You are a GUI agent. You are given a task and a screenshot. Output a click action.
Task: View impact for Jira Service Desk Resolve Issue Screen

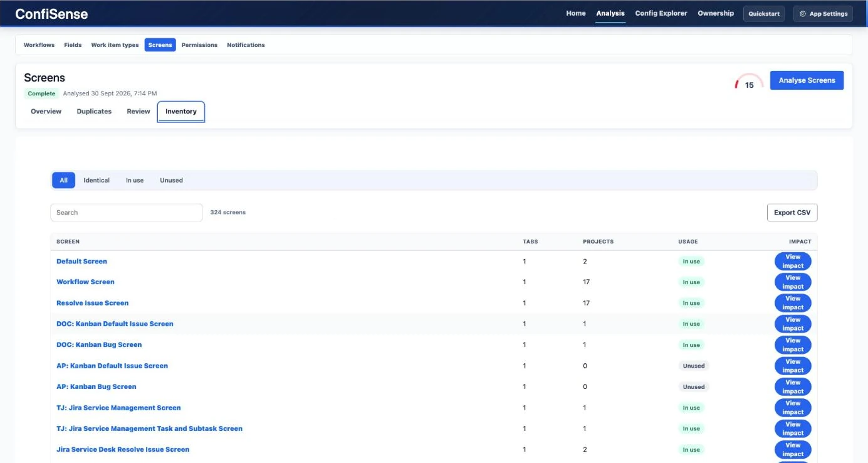pyautogui.click(x=793, y=450)
